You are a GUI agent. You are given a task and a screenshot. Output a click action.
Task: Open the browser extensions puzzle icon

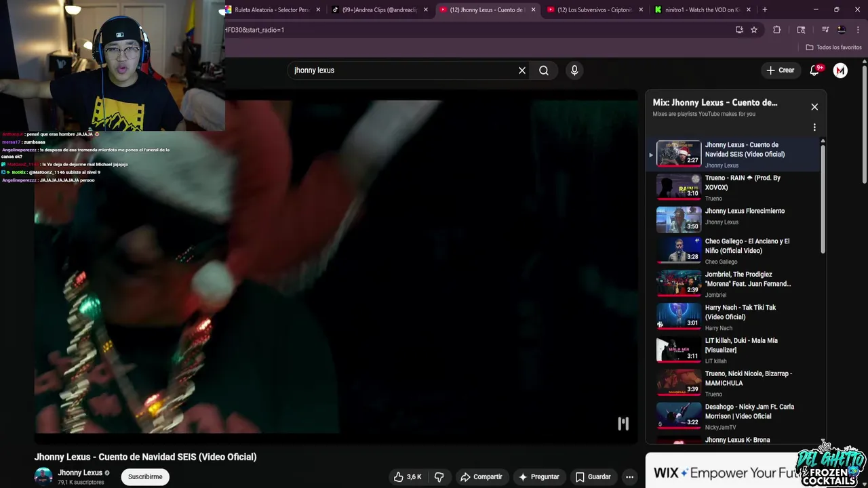[x=777, y=30]
